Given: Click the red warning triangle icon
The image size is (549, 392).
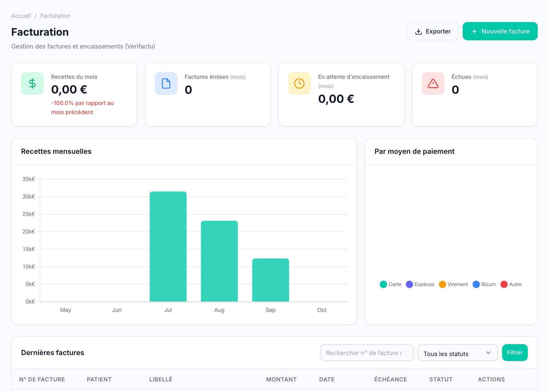Looking at the screenshot, I should pos(433,83).
